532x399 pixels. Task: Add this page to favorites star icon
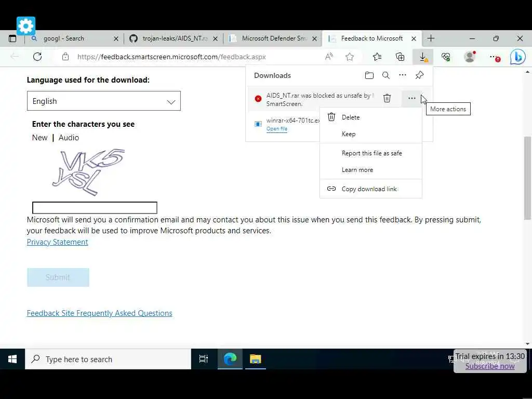coord(350,57)
